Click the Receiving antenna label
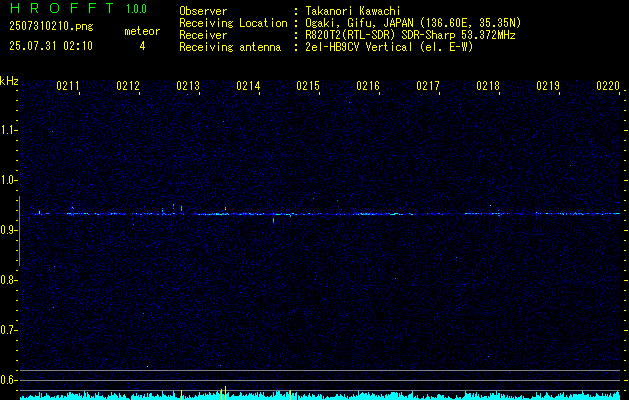Screen dimensions: 629x400 point(230,47)
